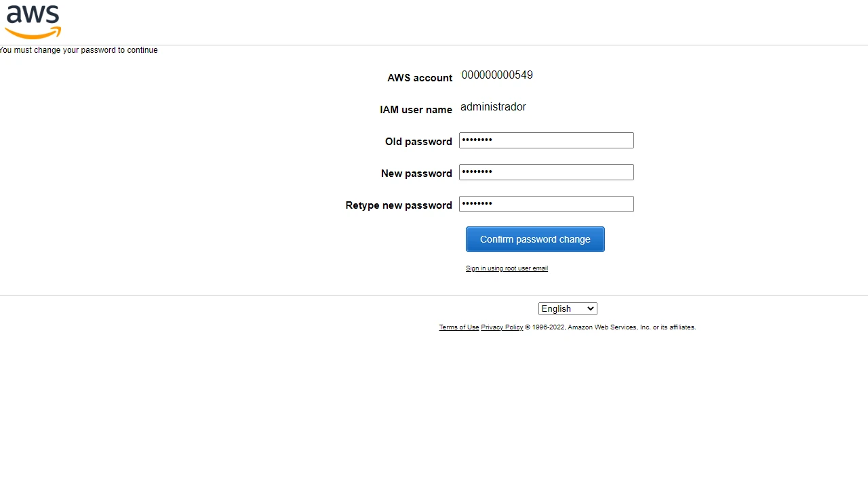Click the Amazon Web Services copyright text
868x488 pixels.
coord(610,327)
